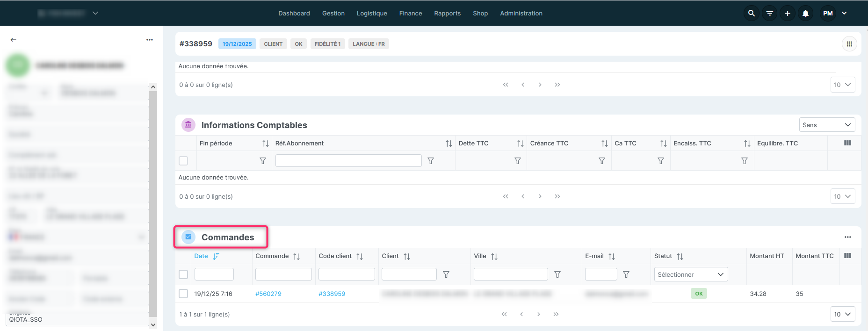Sort by Encaiss. TTC column
This screenshot has height=331, width=868.
747,144
